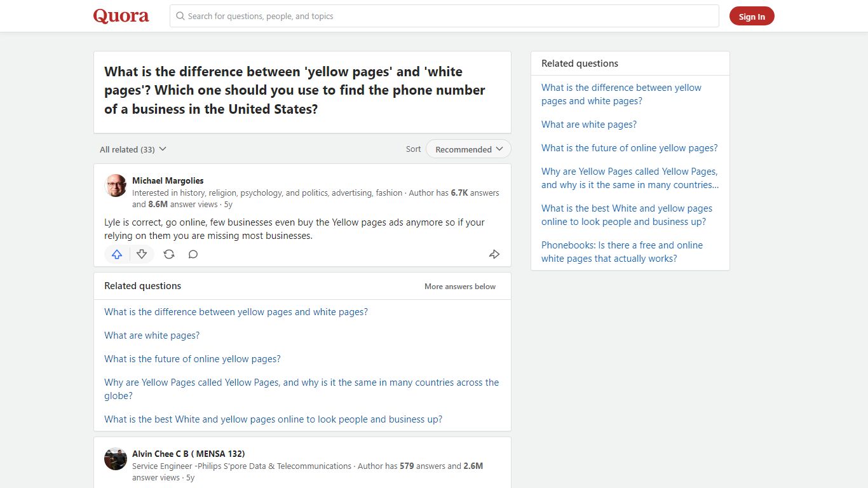Open sidebar link 'best White and yellow pages online'
868x488 pixels.
(x=627, y=215)
